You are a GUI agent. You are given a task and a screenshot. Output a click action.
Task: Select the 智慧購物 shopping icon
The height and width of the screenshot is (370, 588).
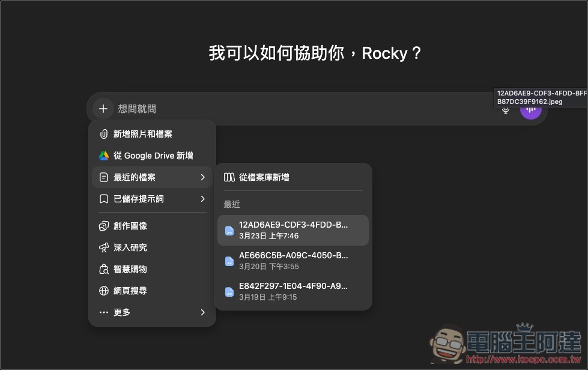click(105, 269)
